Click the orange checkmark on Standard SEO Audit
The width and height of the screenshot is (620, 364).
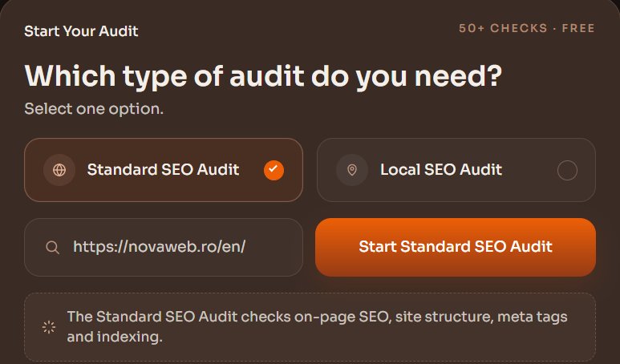(x=274, y=170)
